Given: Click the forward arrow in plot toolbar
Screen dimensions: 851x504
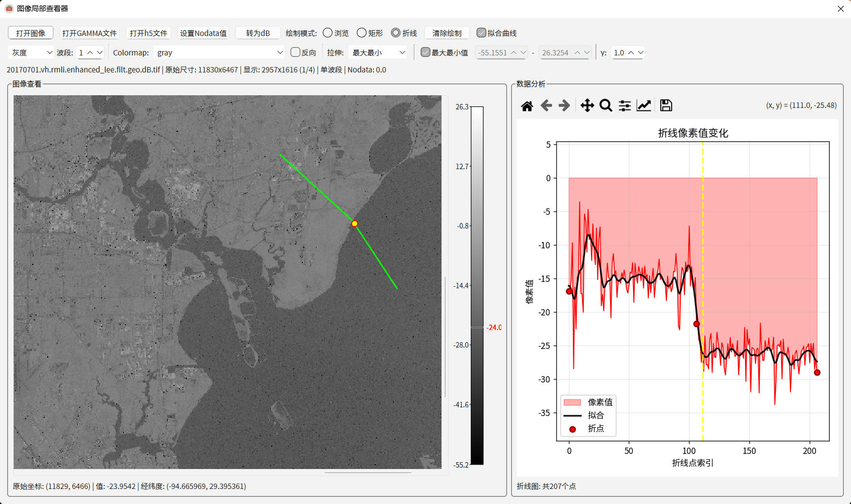Looking at the screenshot, I should click(x=564, y=106).
